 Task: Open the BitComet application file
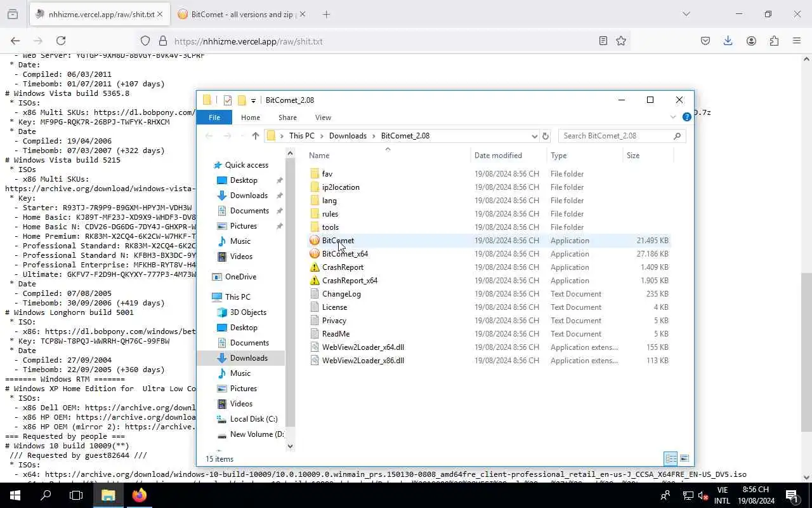tap(337, 241)
